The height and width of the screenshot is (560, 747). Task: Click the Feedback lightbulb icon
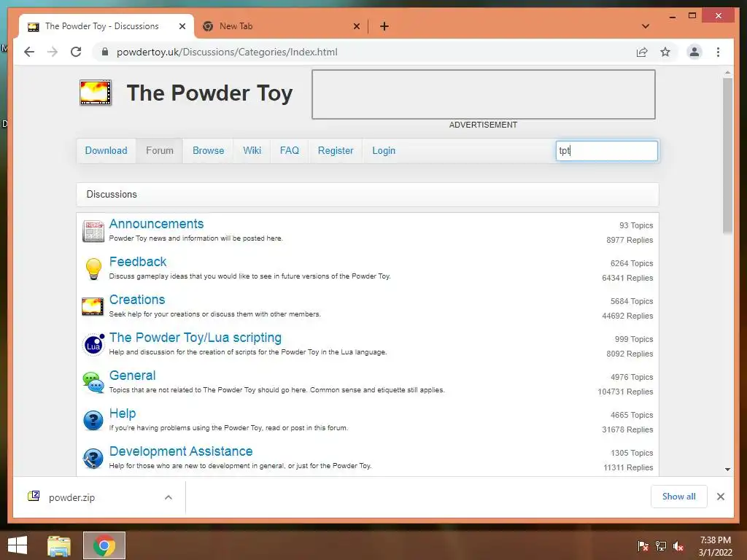(93, 269)
